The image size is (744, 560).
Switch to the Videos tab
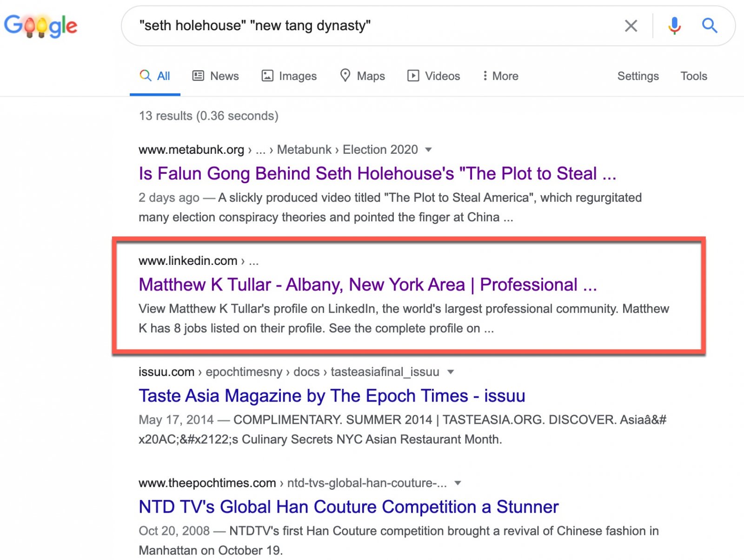click(433, 76)
